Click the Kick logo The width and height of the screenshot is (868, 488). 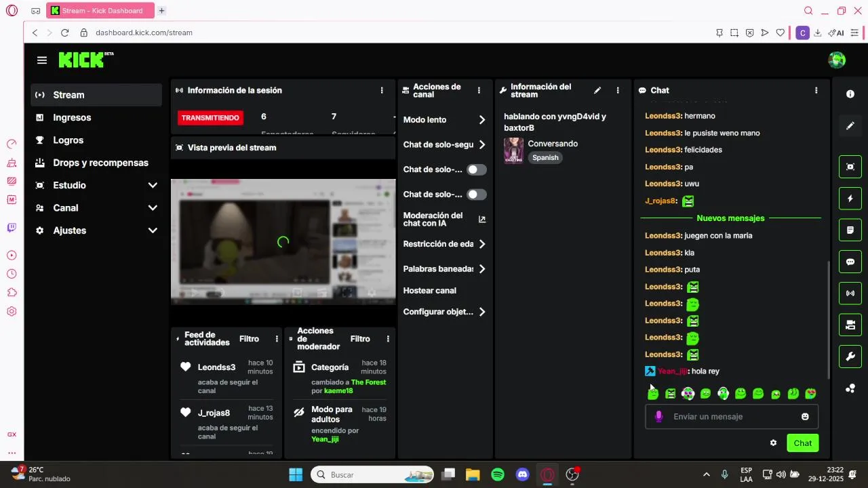click(85, 60)
